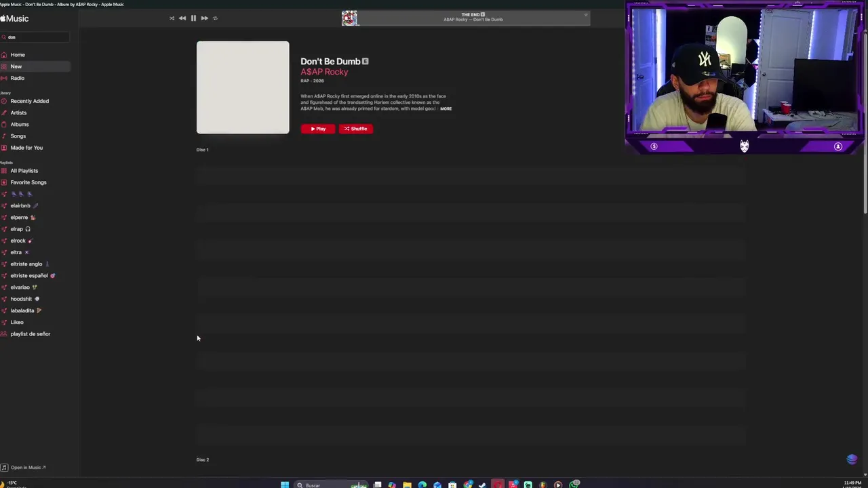Open Artists in the library

[18, 113]
